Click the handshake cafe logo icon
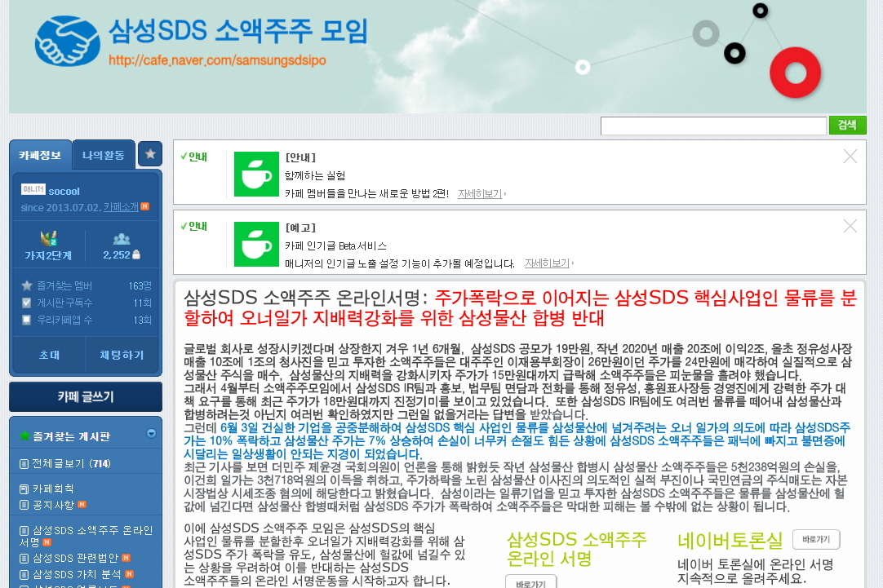The image size is (883, 588). 67,41
